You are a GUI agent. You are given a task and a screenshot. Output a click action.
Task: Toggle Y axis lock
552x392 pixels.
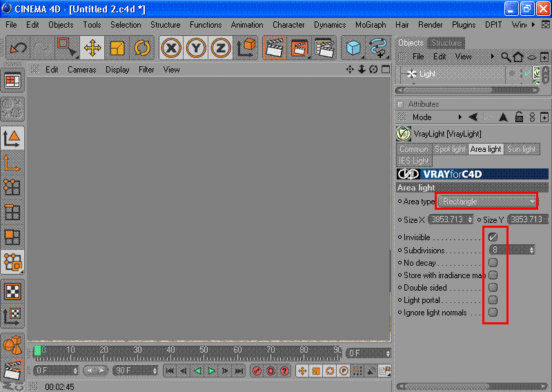click(196, 47)
